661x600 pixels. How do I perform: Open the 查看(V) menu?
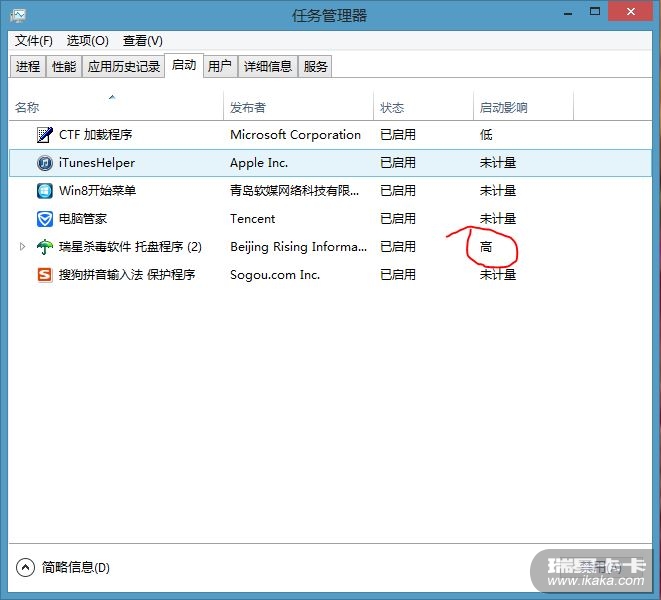[x=142, y=41]
